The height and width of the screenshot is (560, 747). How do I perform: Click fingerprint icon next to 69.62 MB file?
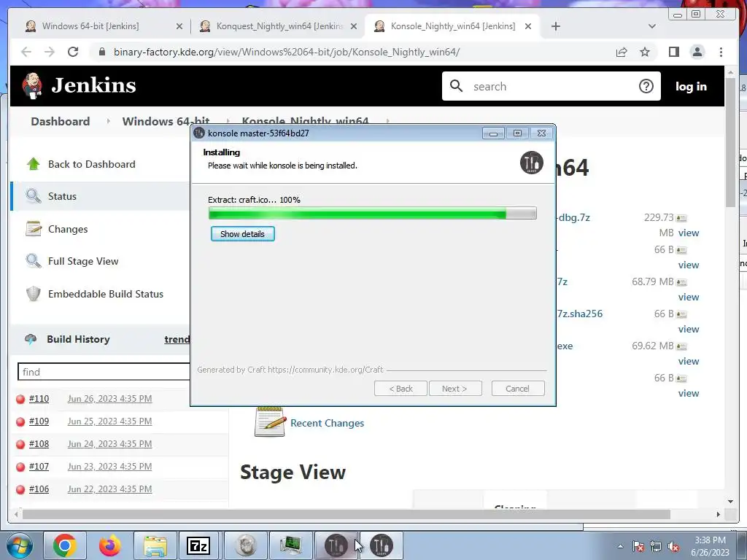681,346
